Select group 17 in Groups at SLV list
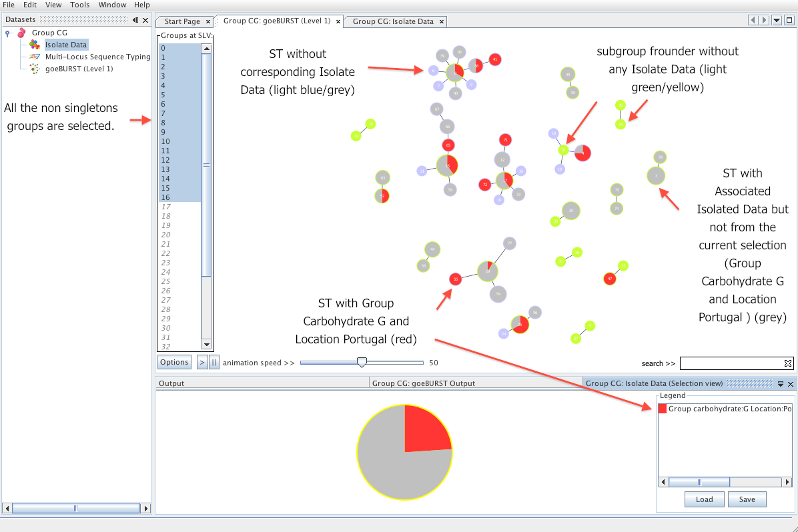This screenshot has height=532, width=798. [167, 207]
